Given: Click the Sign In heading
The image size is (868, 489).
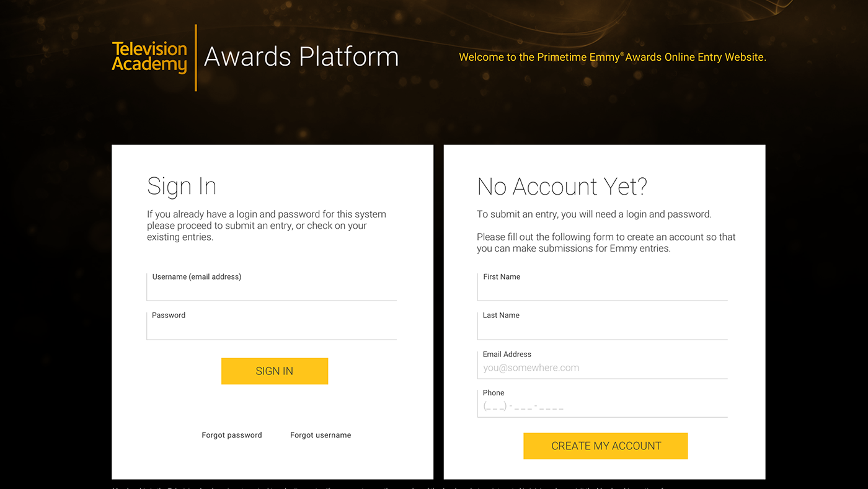Looking at the screenshot, I should pos(182,187).
